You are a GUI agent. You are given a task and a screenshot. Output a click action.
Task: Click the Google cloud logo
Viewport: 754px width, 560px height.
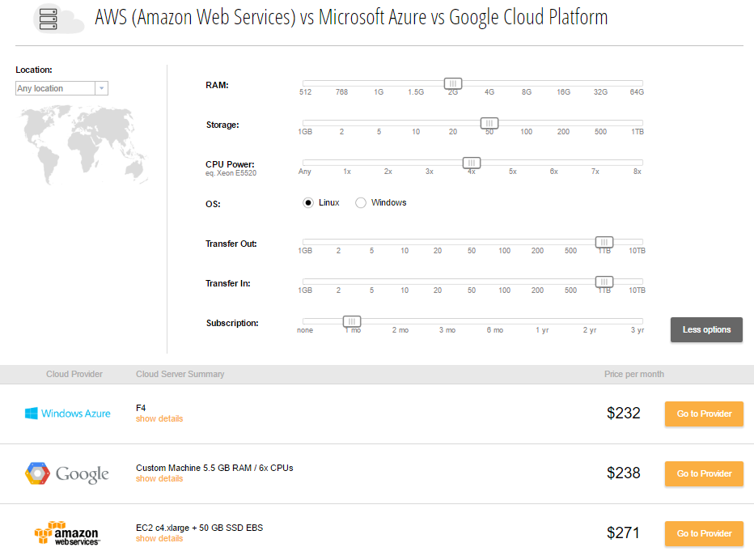pos(67,474)
